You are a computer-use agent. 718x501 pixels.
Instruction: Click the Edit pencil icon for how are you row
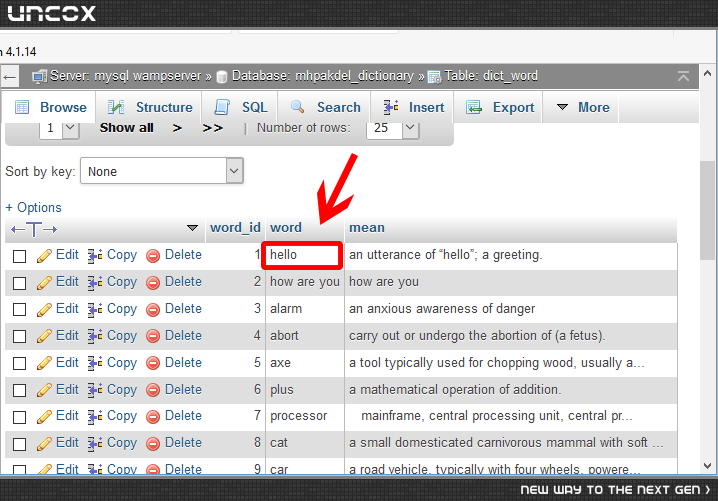click(44, 283)
